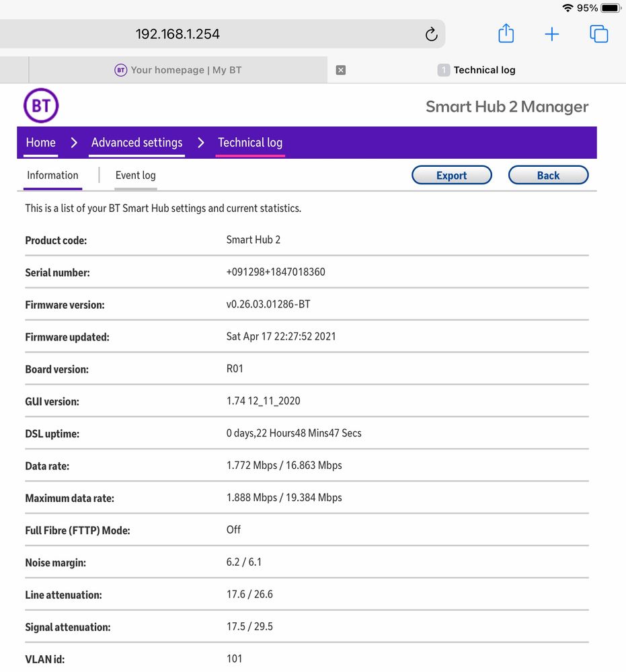
Task: Select Technical log in breadcrumb bar
Action: [x=250, y=143]
